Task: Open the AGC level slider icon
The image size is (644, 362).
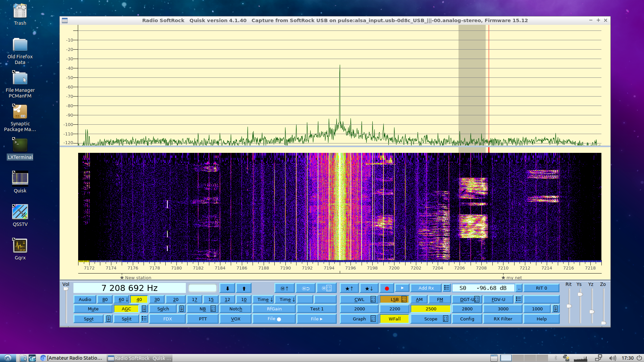Action: click(x=144, y=309)
